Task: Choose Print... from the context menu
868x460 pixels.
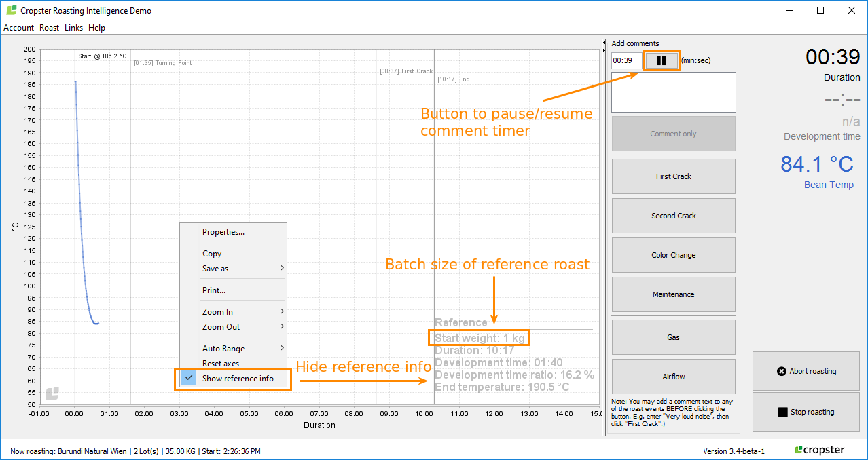Action: point(233,290)
